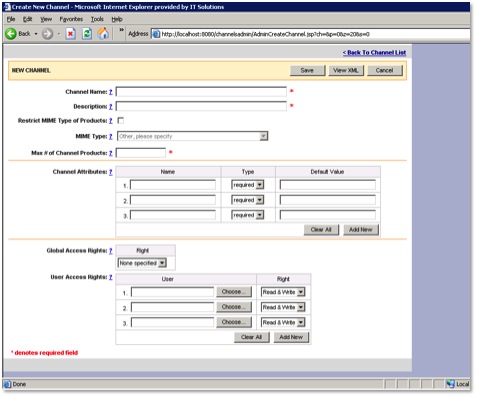Follow the Back To Channel List link
Viewport: 477px width, 397px height.
tap(374, 53)
